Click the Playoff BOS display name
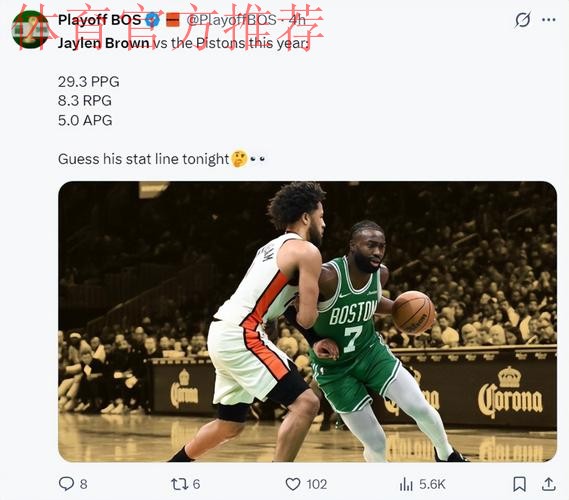 (x=99, y=20)
